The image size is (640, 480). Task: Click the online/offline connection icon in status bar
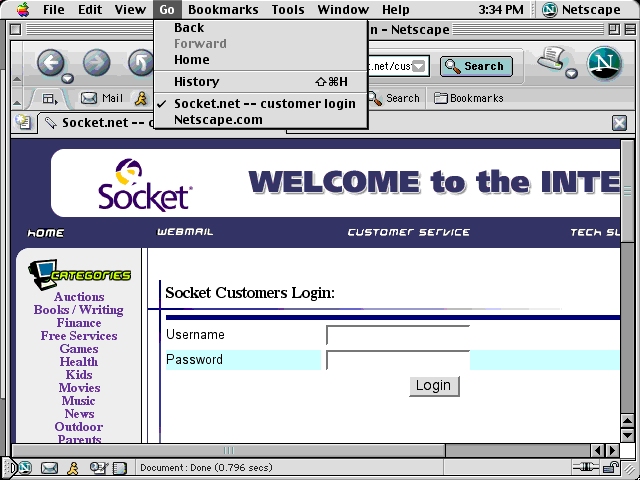click(x=582, y=467)
